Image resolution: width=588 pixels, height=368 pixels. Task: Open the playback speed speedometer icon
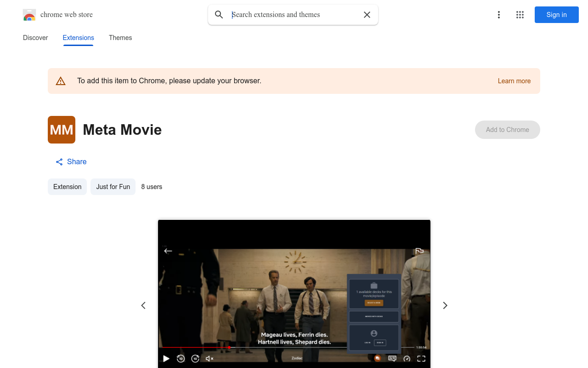(x=407, y=359)
